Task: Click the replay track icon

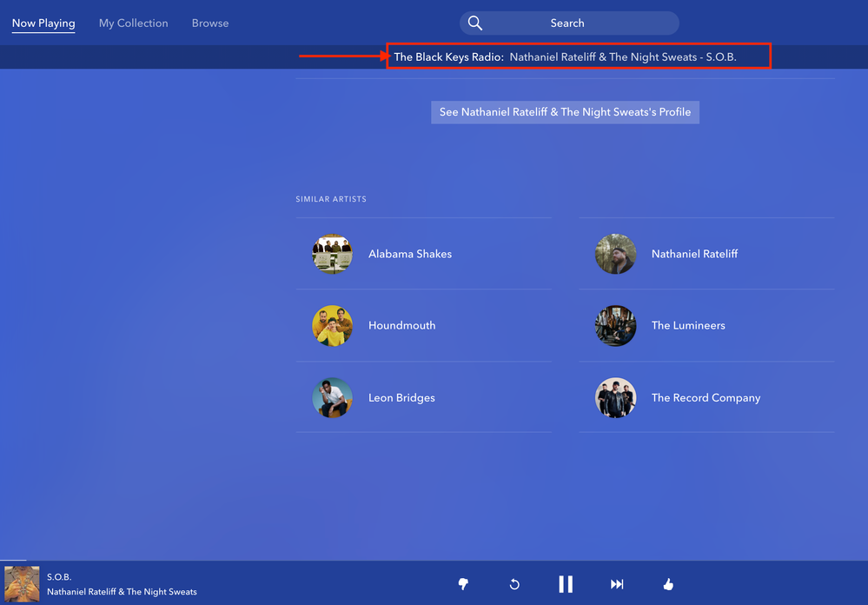Action: coord(514,584)
